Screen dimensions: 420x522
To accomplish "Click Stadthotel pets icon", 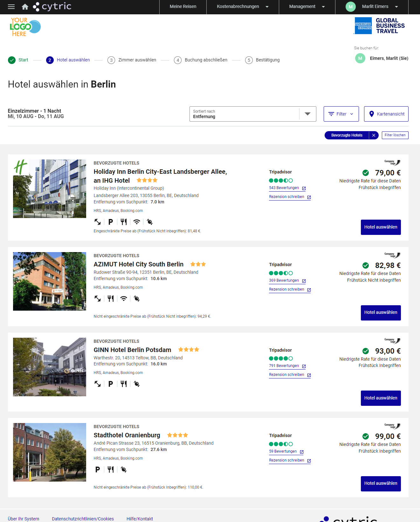I will [124, 469].
